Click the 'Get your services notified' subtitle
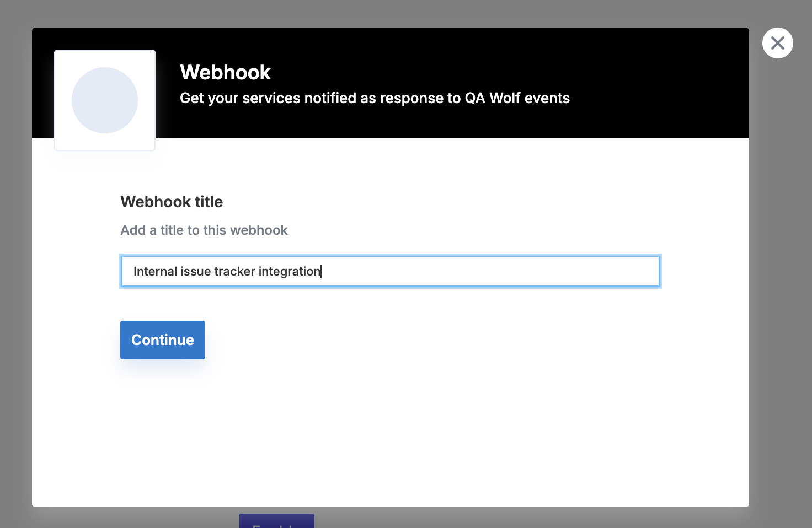This screenshot has height=528, width=812. 375,98
